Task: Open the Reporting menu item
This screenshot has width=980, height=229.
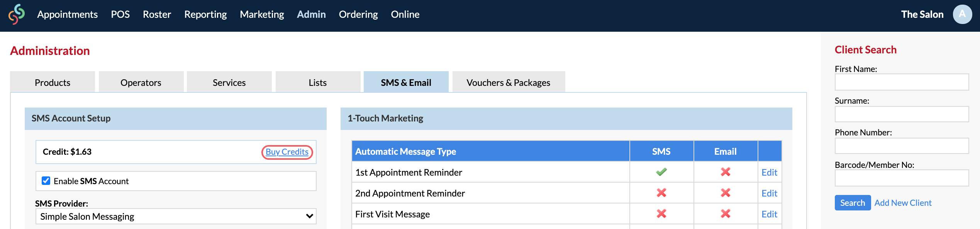Action: [205, 14]
